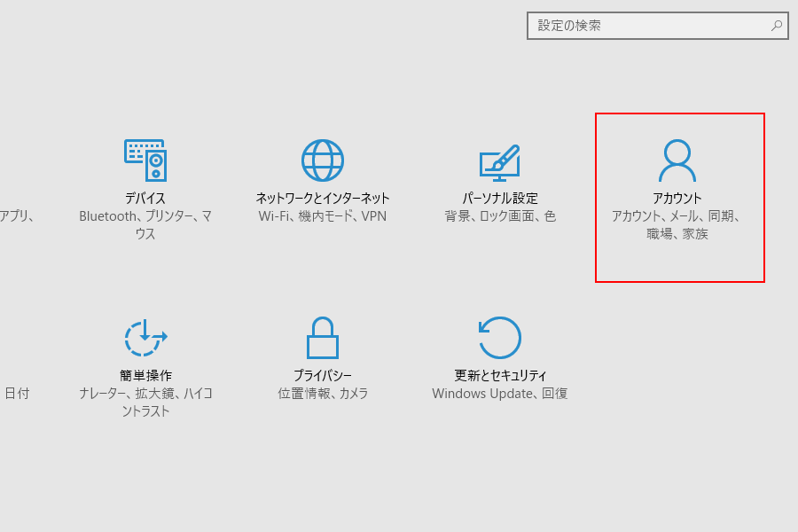
Task: Select the 簡単操作 title text
Action: coord(145,376)
